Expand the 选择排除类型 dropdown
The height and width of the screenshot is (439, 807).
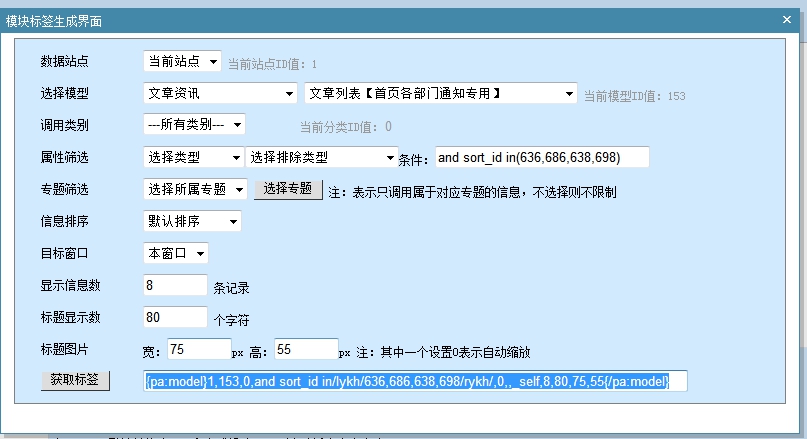322,158
